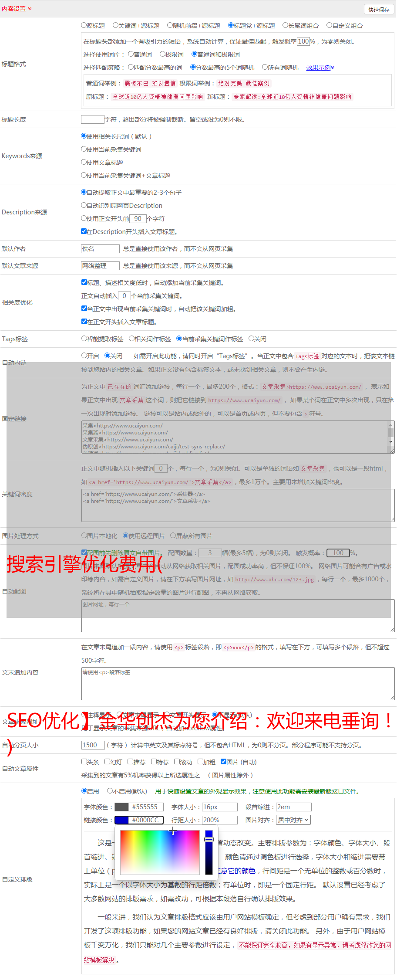Choose 自动提取正文中最重要的2-3个句子
Image resolution: width=397 pixels, height=980 pixels.
coord(84,192)
